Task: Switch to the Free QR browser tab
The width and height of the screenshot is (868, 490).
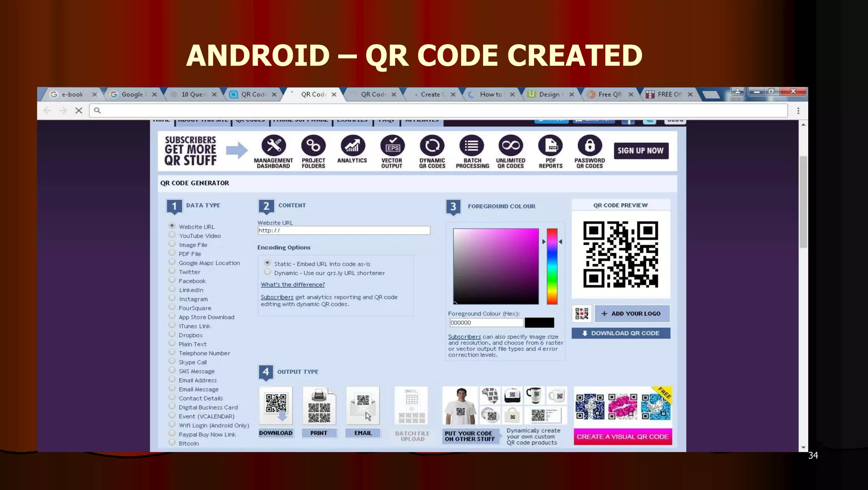Action: [x=609, y=94]
